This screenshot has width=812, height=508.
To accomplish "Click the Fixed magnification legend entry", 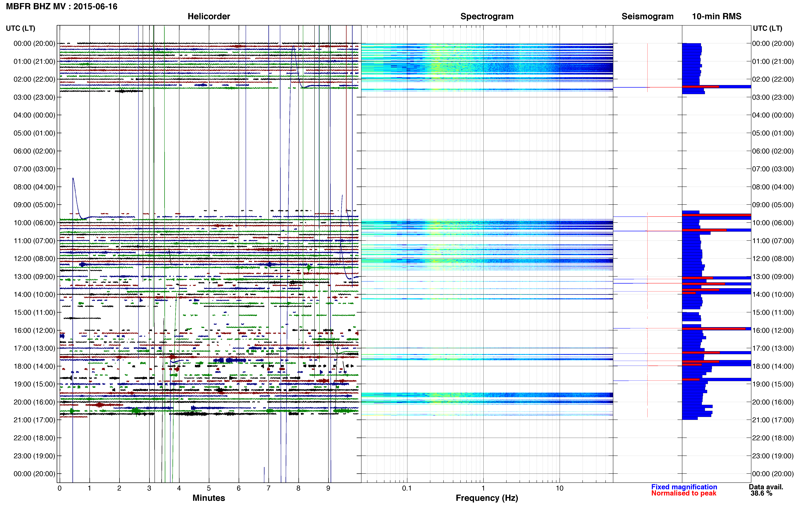I will [x=684, y=487].
